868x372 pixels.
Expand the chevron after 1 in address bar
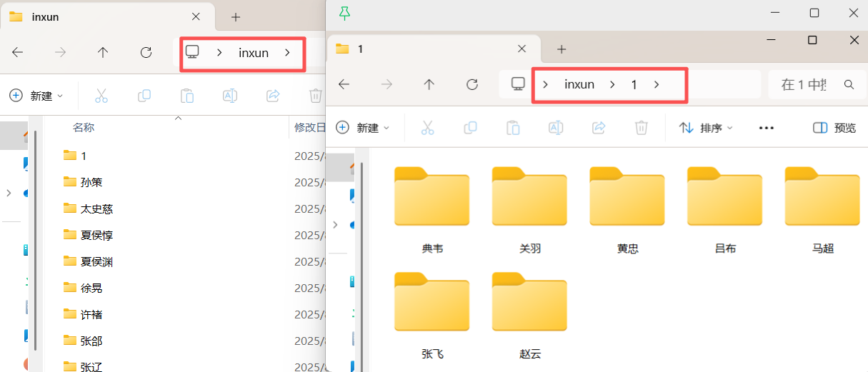657,84
